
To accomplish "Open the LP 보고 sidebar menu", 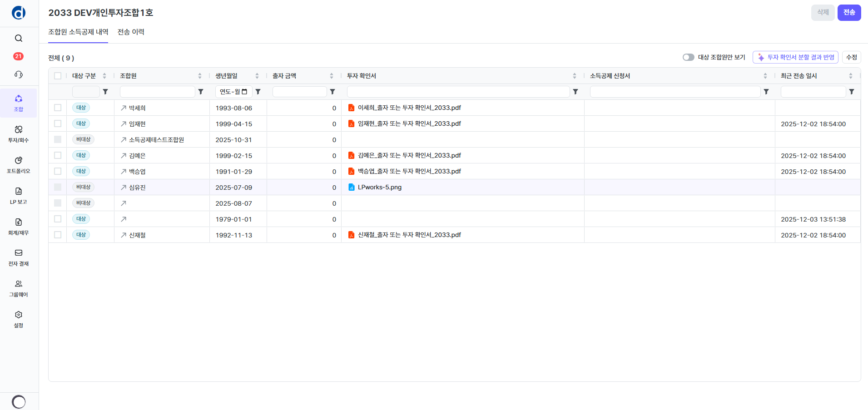I will click(x=19, y=196).
